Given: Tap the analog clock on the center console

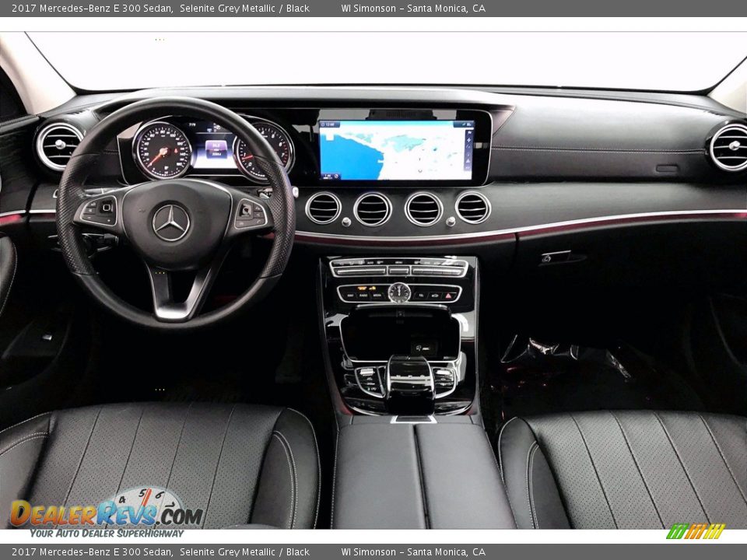Looking at the screenshot, I should (x=398, y=294).
